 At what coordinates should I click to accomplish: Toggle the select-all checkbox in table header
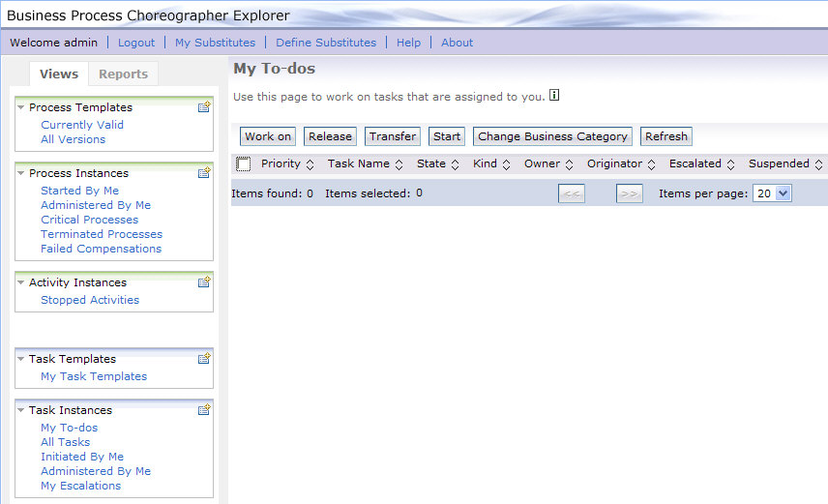244,164
